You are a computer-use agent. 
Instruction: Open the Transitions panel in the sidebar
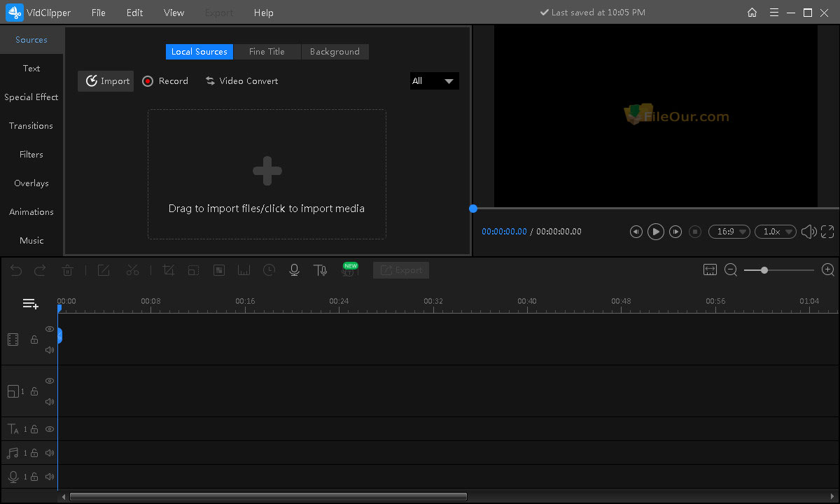coord(31,125)
